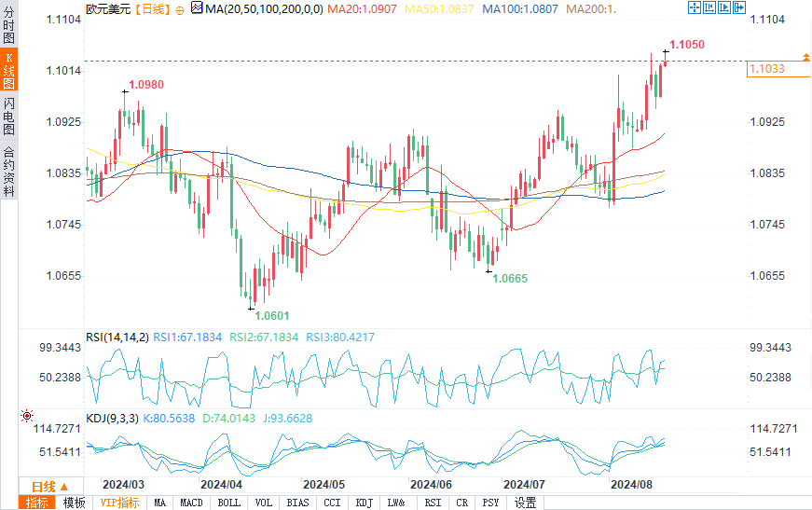Open the 设置 settings button
Viewport: 812px width, 510px height.
click(525, 503)
